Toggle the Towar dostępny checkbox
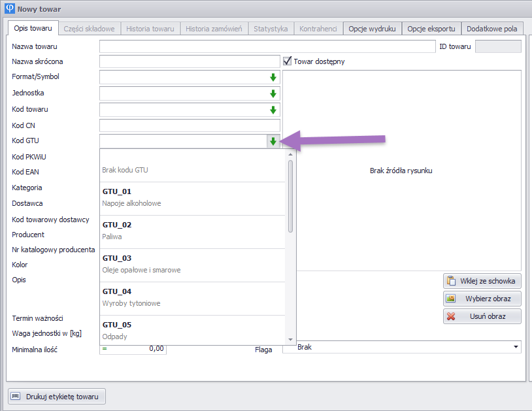Screen dimensions: 532x411 tap(288, 61)
